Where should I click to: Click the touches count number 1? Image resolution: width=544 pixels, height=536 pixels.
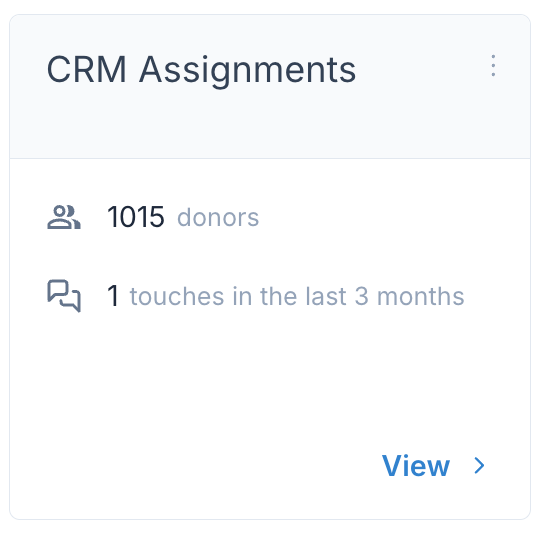click(x=113, y=296)
